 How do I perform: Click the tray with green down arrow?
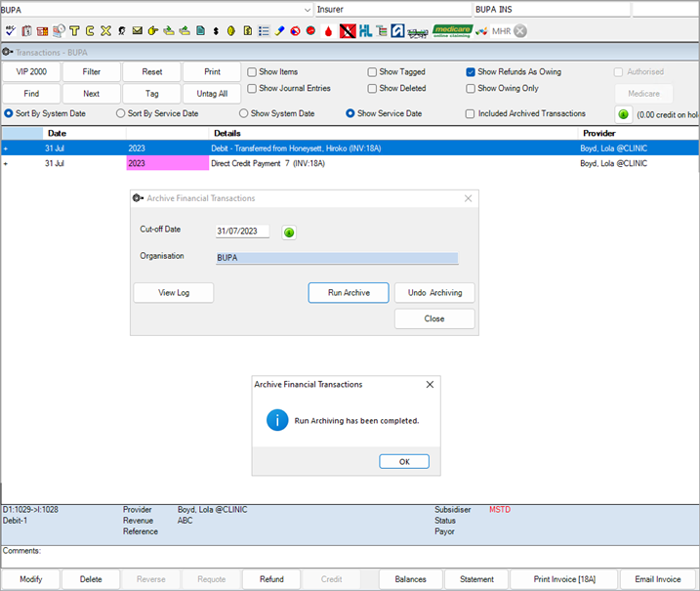click(169, 31)
